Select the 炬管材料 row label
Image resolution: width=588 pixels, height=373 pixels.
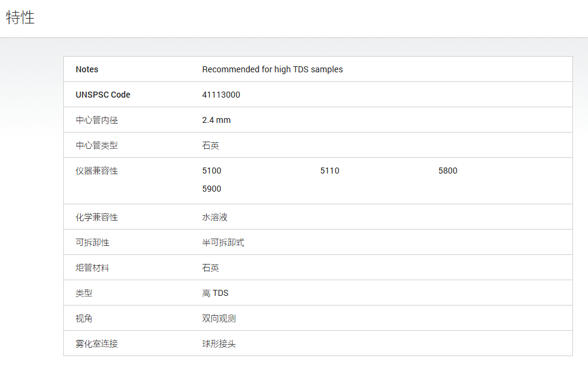[x=92, y=268]
